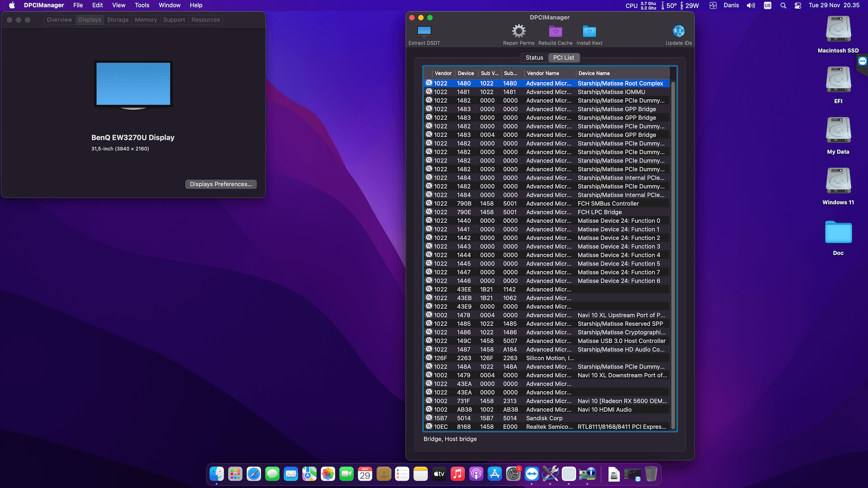Click the Extract DSDT toolbar icon
Screen dimensions: 868x488
pyautogui.click(x=424, y=31)
